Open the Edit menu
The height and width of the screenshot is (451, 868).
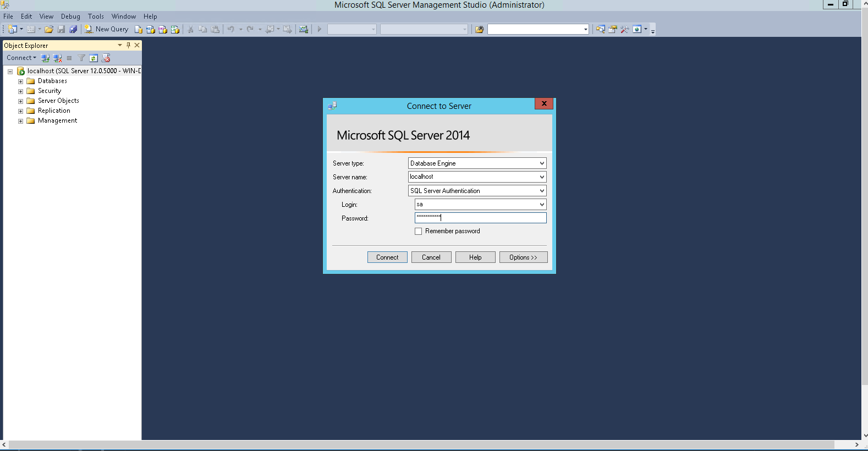point(26,16)
